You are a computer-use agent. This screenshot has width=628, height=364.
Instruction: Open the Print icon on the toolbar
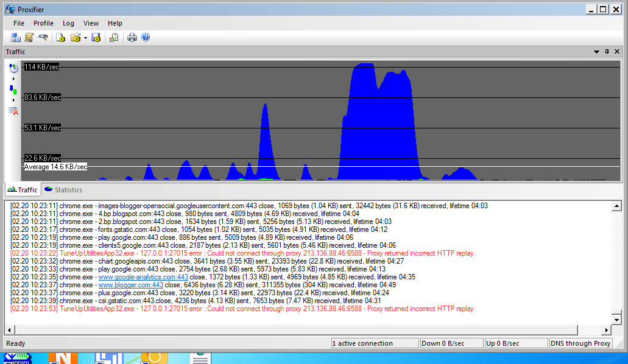[131, 37]
